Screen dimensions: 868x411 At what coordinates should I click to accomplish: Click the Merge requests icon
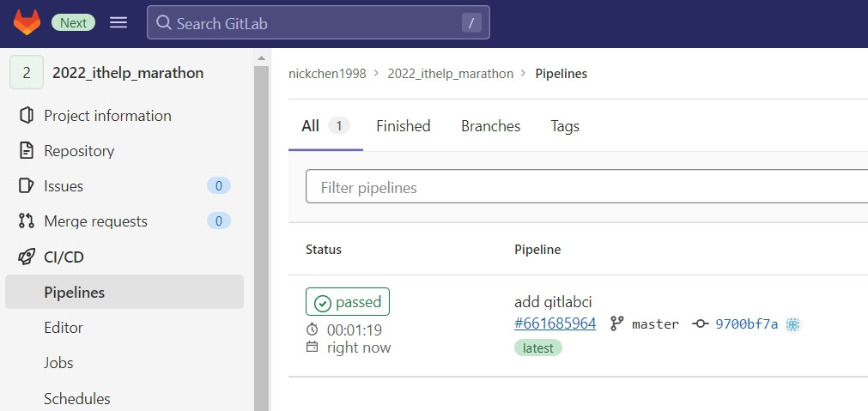click(x=26, y=221)
